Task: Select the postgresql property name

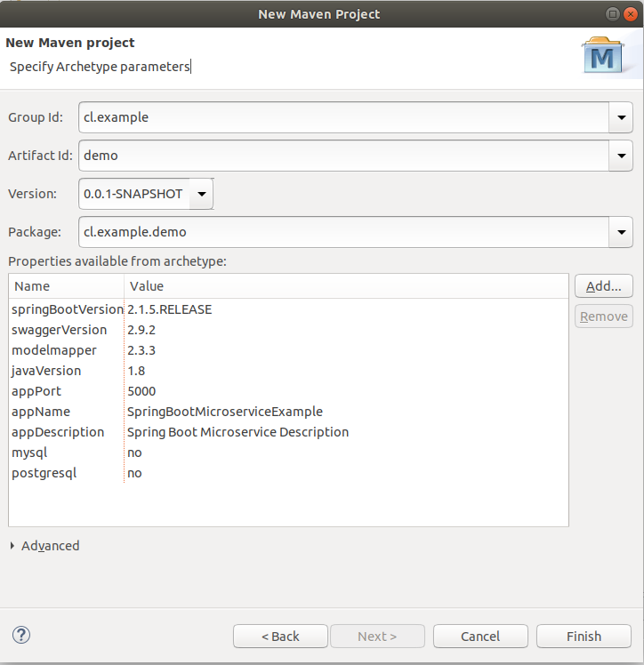Action: (x=44, y=473)
